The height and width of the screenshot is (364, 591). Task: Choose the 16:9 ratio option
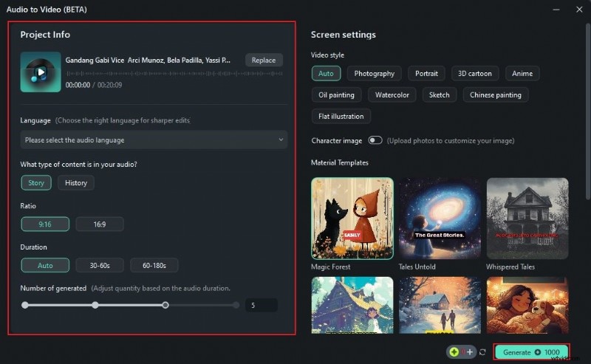coord(99,224)
